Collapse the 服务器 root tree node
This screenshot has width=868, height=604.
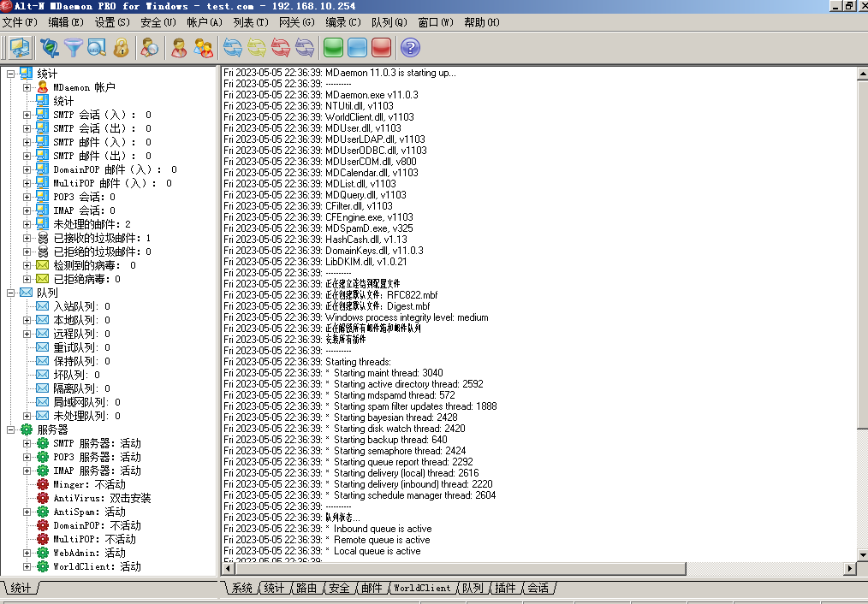[10, 429]
